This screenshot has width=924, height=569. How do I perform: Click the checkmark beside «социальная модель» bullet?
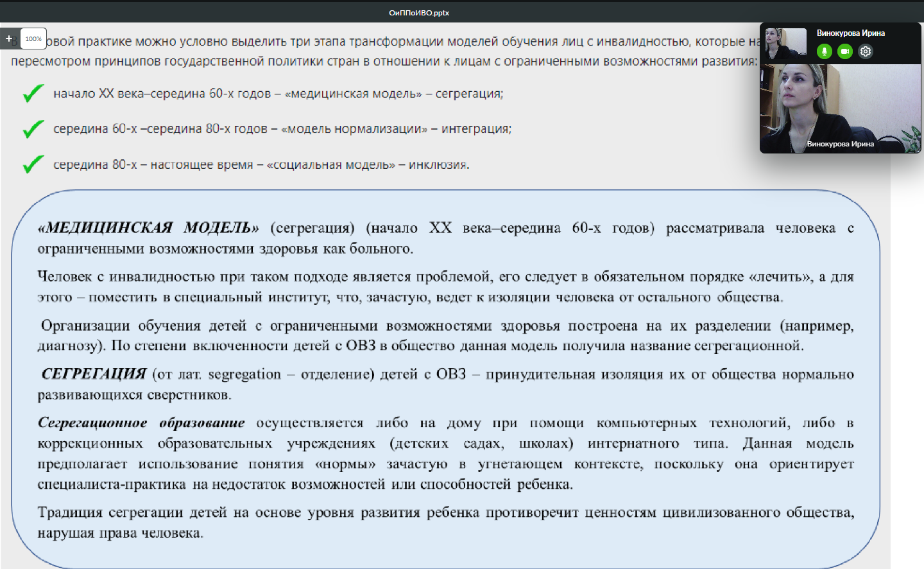click(33, 164)
